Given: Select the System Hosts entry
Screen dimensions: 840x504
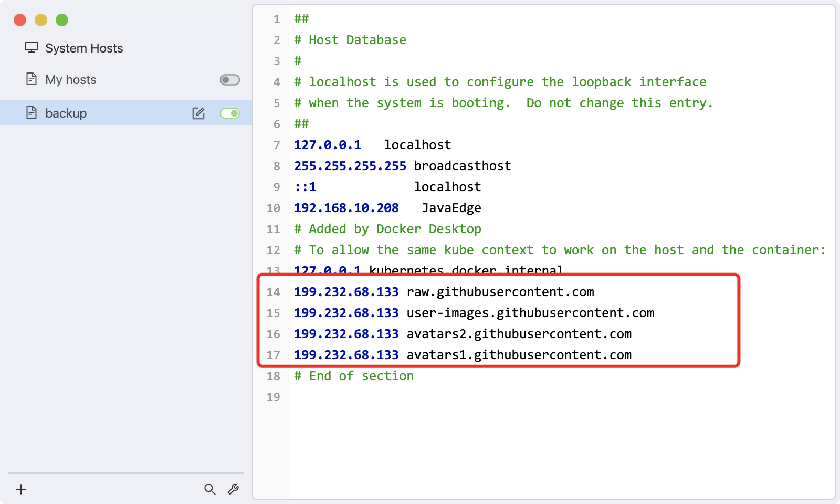Looking at the screenshot, I should click(x=84, y=47).
